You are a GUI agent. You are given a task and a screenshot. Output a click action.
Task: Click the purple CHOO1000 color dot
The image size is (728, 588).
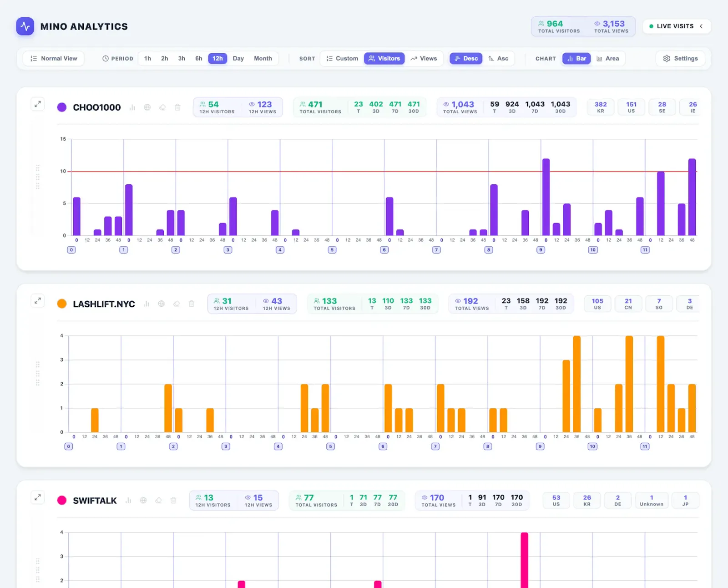62,107
